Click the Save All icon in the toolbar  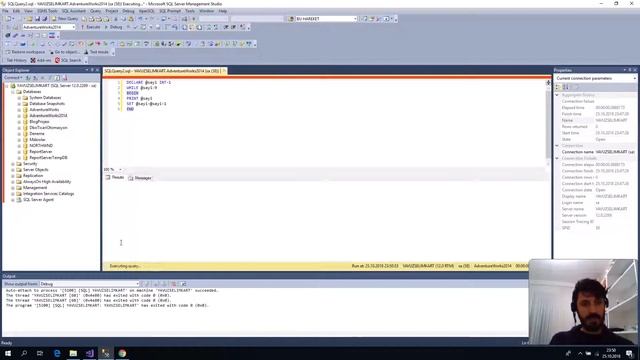(44, 19)
